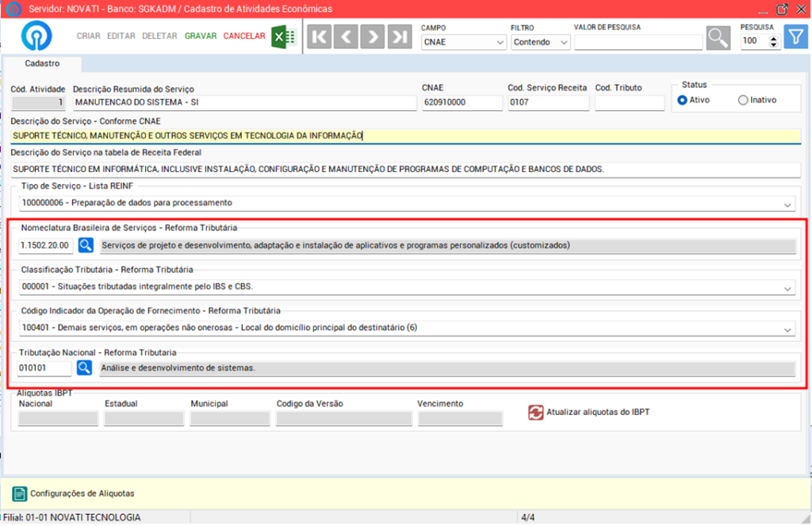
Task: Jump to the last record
Action: coord(400,36)
